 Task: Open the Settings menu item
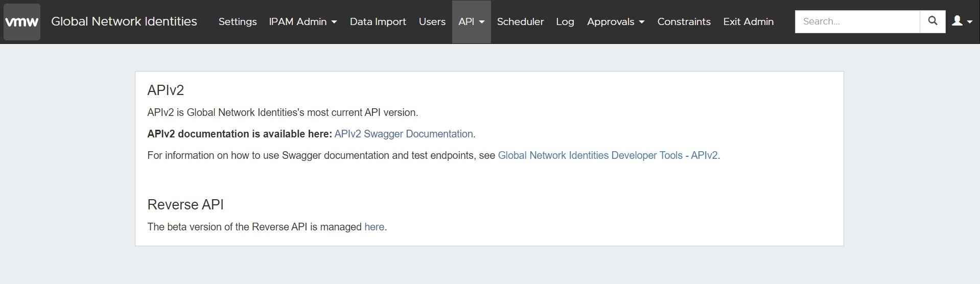(x=238, y=21)
